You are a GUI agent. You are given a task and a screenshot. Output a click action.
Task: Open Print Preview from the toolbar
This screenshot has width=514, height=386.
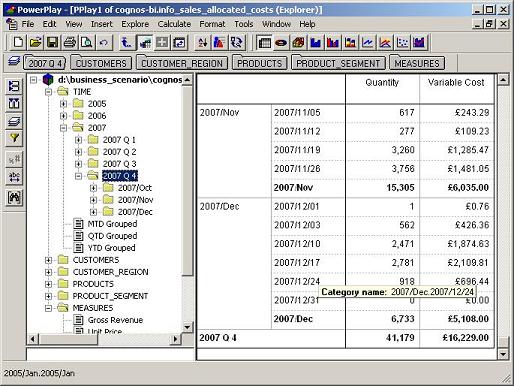pyautogui.click(x=87, y=42)
